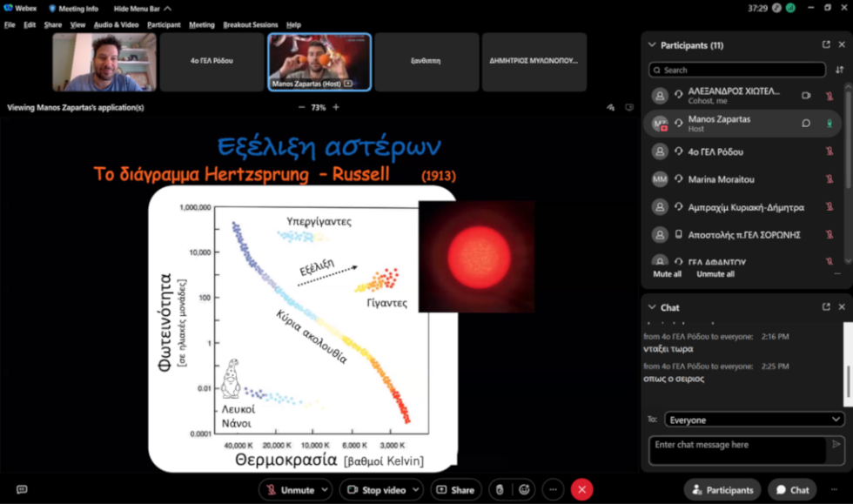Collapse the Participants section chevron
The width and height of the screenshot is (853, 504).
click(x=652, y=44)
